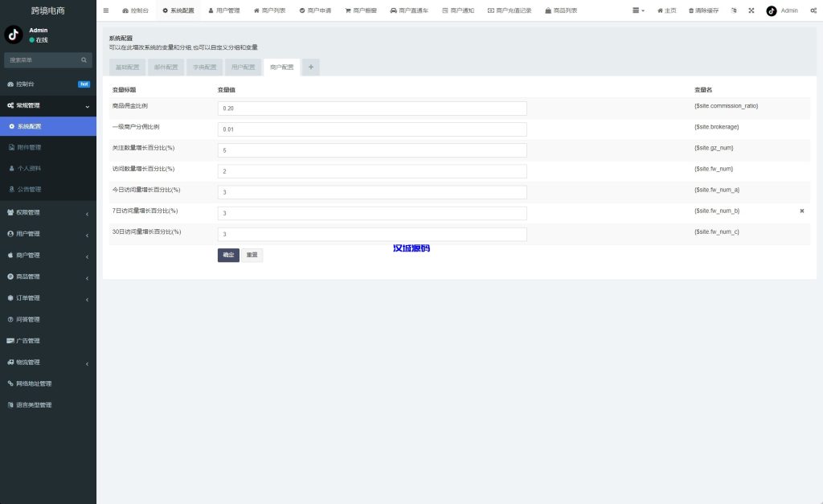Viewport: 823px width, 504px height.
Task: Click the language switch icon in top bar
Action: (733, 10)
